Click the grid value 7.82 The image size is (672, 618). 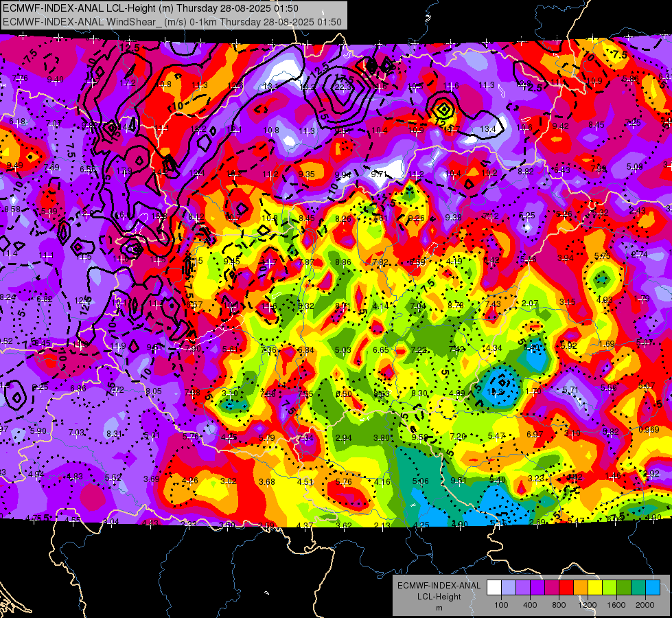pos(380,262)
